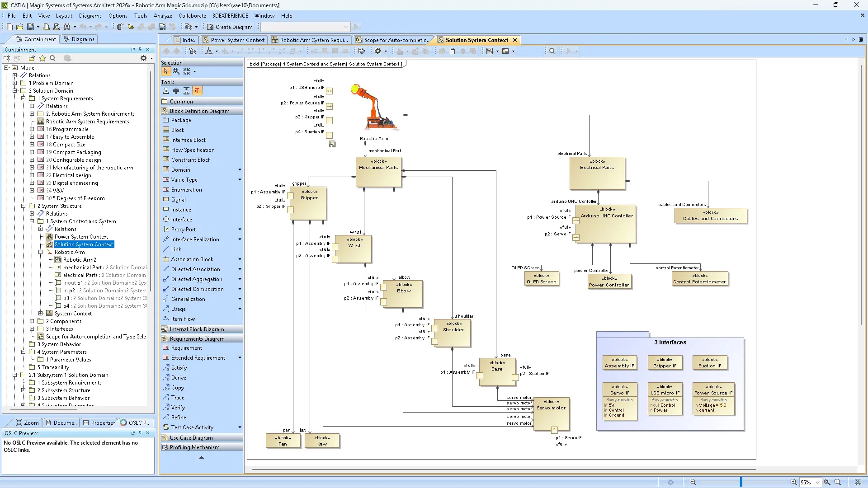Select Power System Context in containment tree
Screen dimensions: 868x488
click(x=81, y=237)
